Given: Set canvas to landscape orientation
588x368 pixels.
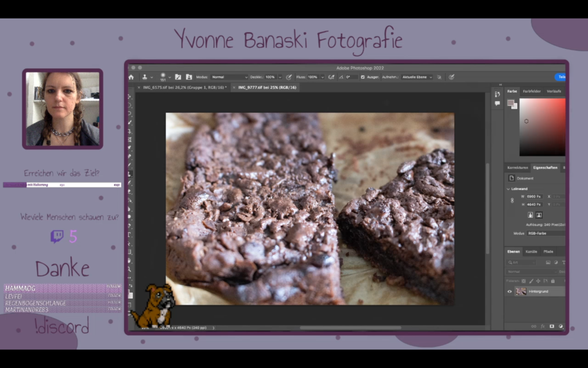Looking at the screenshot, I should point(539,215).
